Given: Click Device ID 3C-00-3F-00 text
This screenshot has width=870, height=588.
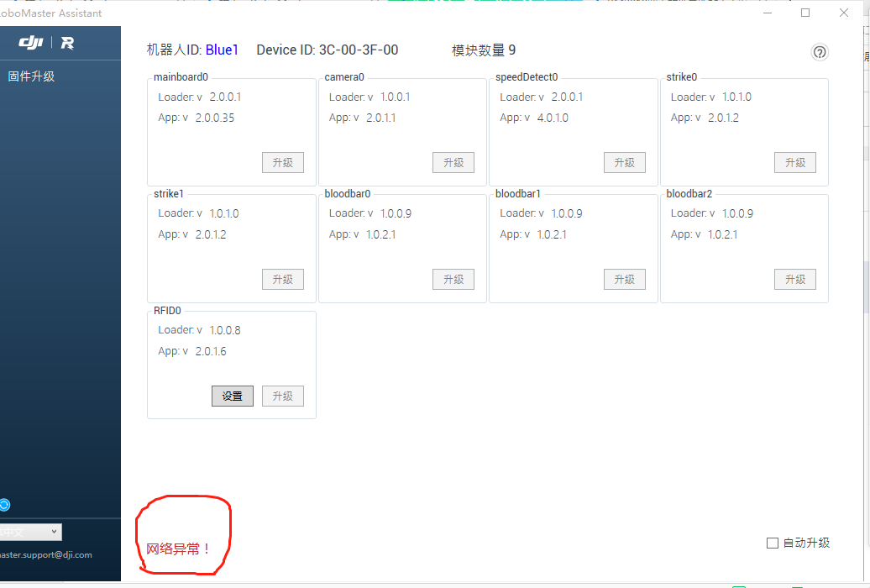Looking at the screenshot, I should coord(328,50).
